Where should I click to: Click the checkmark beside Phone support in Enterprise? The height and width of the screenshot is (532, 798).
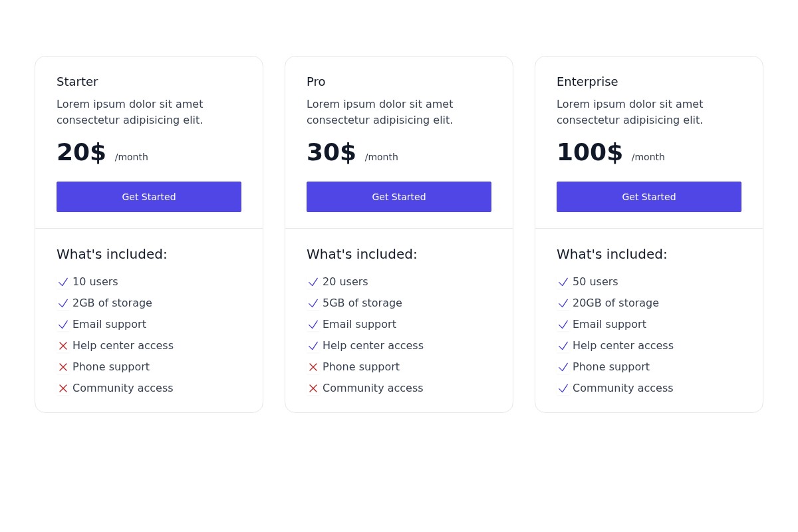tap(563, 367)
